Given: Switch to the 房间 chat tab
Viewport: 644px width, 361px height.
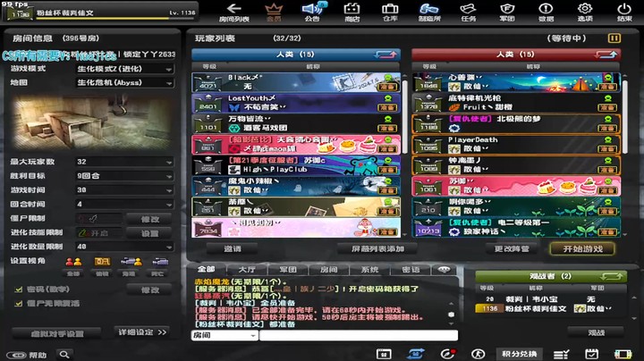Looking at the screenshot, I should tap(328, 270).
